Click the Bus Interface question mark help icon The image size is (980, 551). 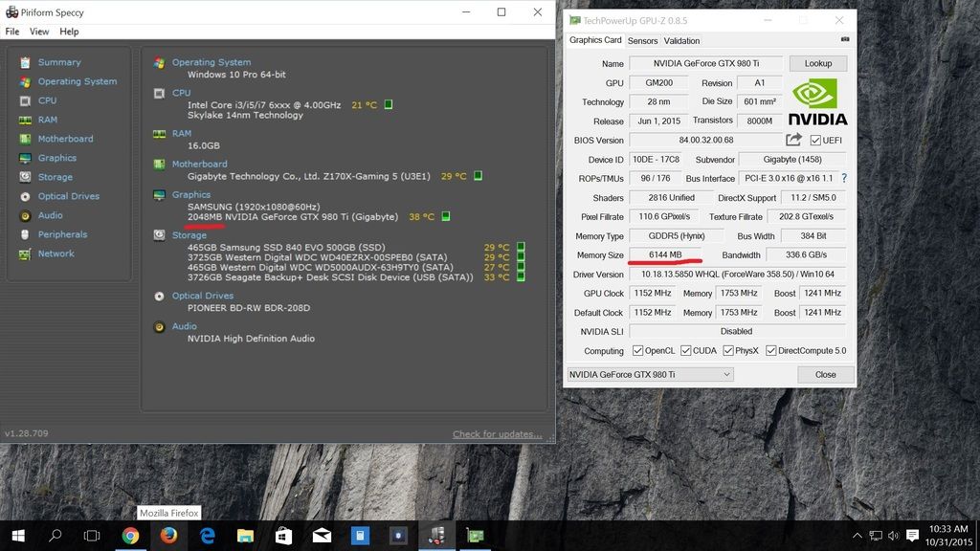(x=844, y=178)
